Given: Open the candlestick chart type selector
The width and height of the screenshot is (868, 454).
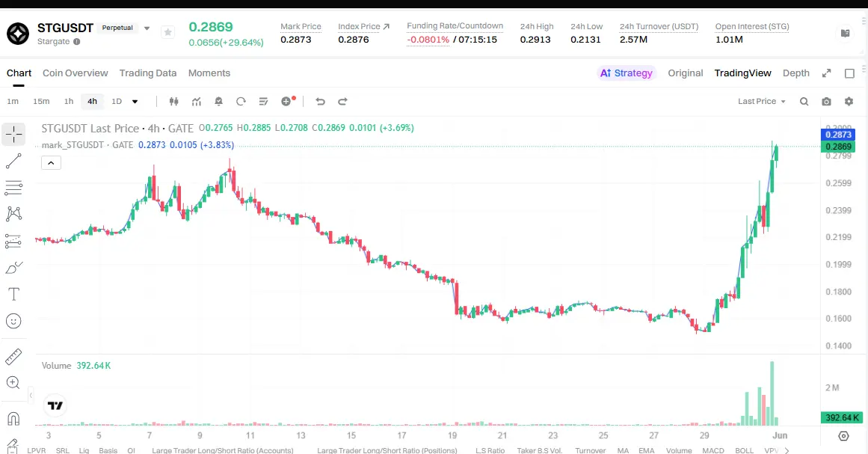Looking at the screenshot, I should (x=173, y=101).
